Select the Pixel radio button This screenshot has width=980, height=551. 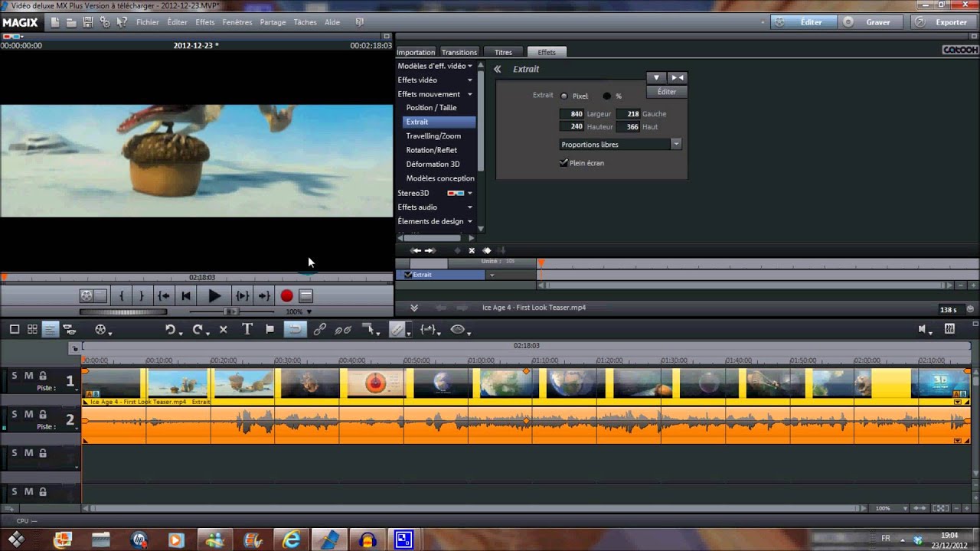pyautogui.click(x=564, y=96)
